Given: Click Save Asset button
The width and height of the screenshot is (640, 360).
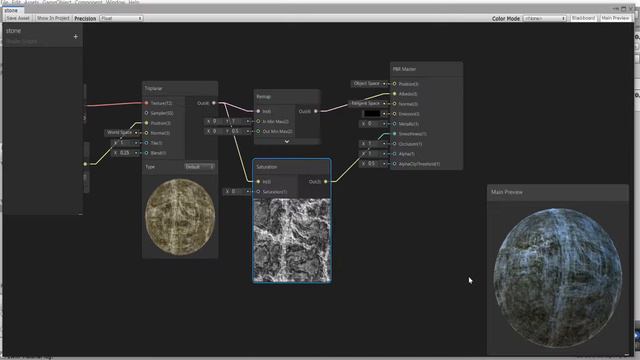Looking at the screenshot, I should tap(18, 18).
